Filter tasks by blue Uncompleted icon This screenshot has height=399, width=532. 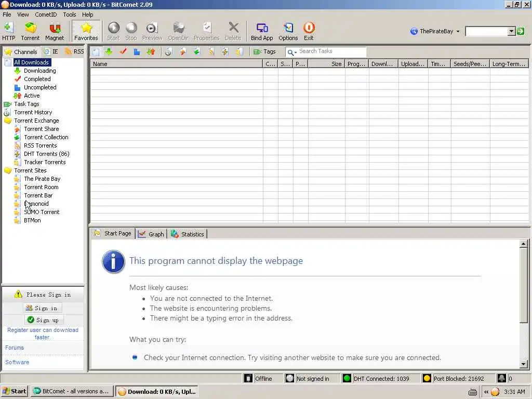coord(137,51)
